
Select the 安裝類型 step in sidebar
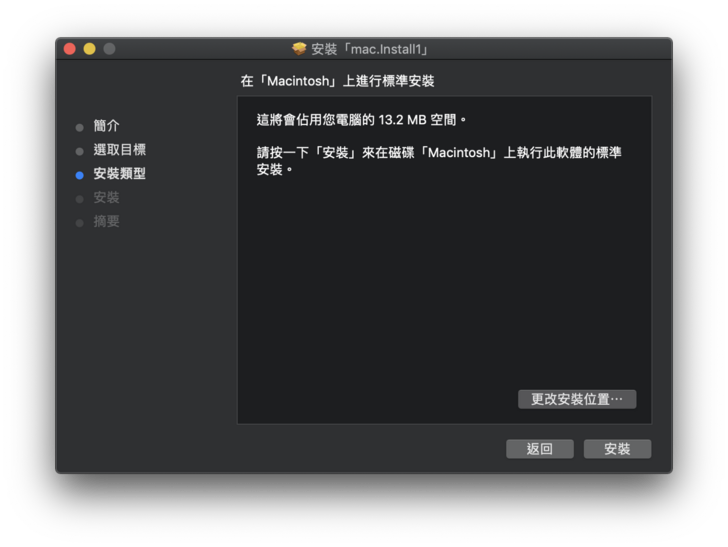[x=120, y=174]
